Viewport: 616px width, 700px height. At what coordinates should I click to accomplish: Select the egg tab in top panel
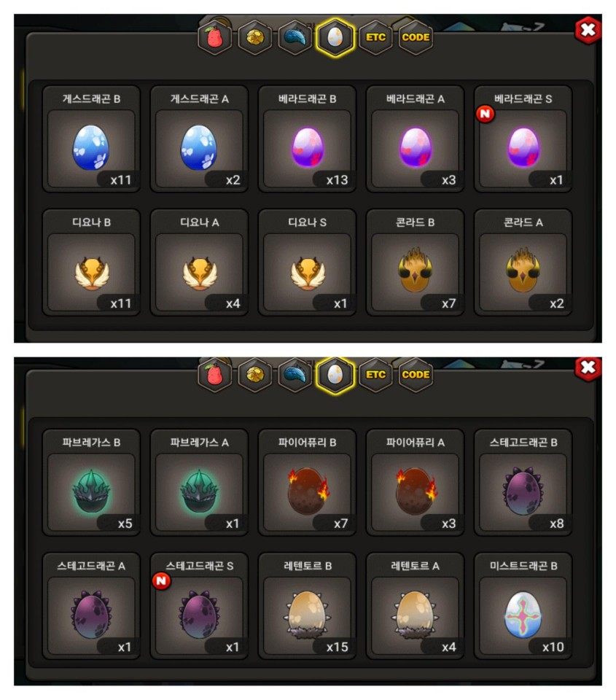tap(335, 37)
